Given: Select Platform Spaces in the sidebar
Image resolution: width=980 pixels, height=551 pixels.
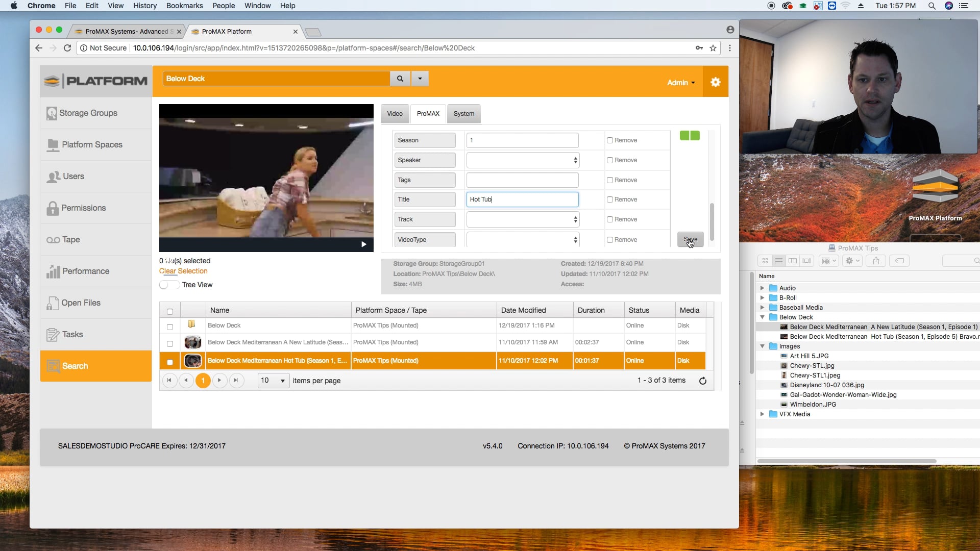Looking at the screenshot, I should click(x=92, y=145).
